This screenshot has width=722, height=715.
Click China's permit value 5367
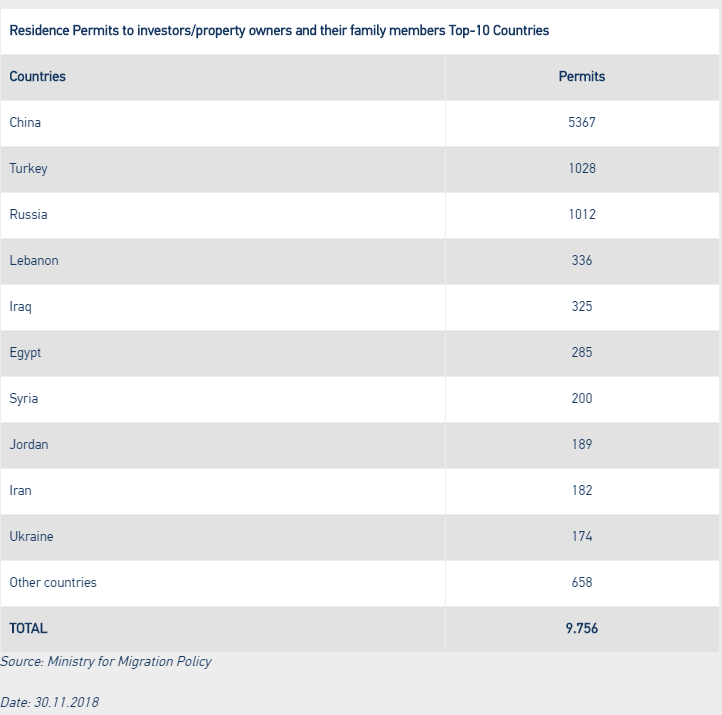coord(581,122)
